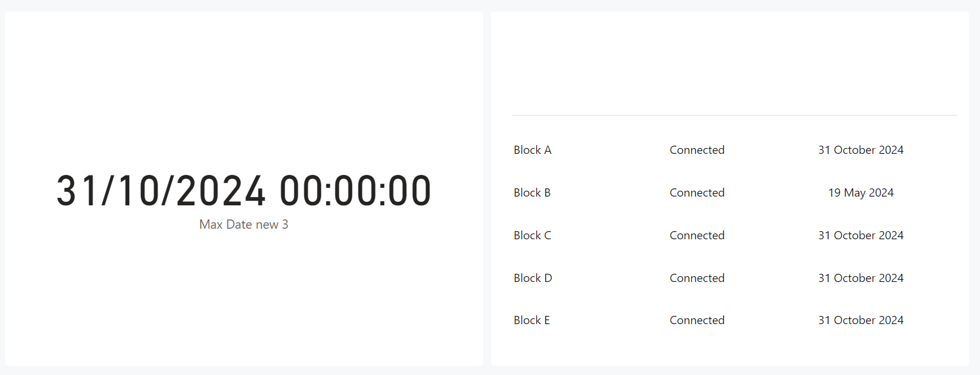Select the Block D row name

click(x=533, y=278)
